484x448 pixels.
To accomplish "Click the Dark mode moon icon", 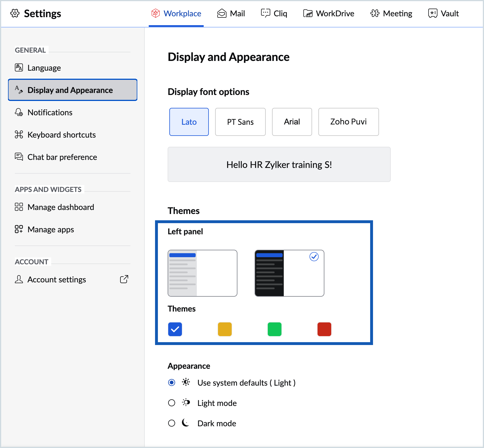I will click(x=186, y=423).
